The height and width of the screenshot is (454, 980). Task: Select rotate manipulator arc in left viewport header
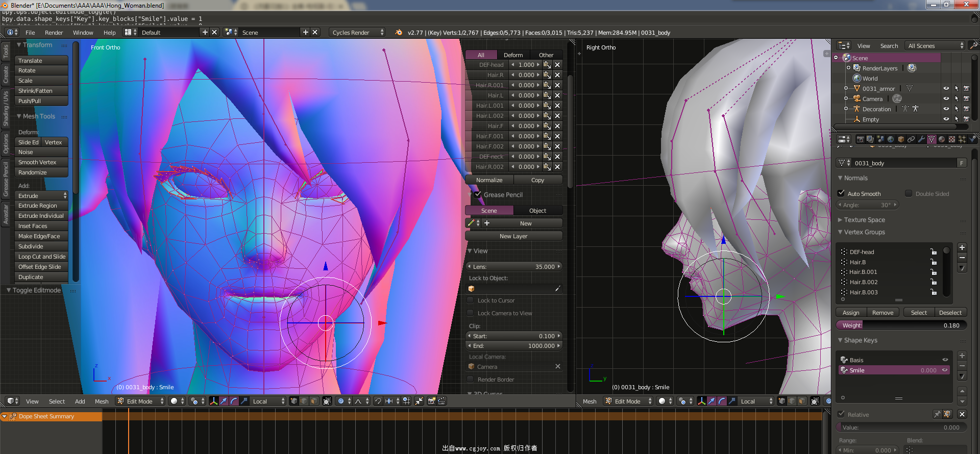234,401
